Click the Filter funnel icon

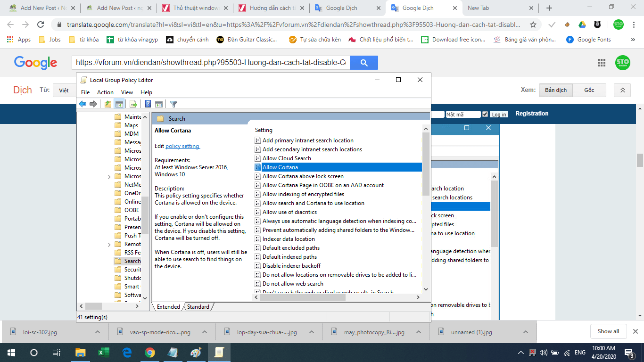[173, 104]
